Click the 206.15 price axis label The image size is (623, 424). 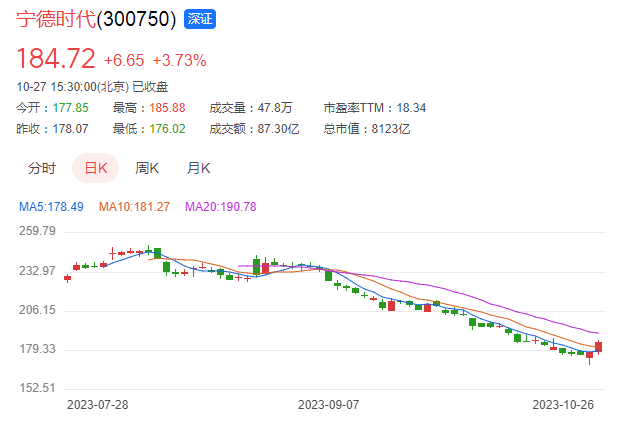[x=37, y=310]
